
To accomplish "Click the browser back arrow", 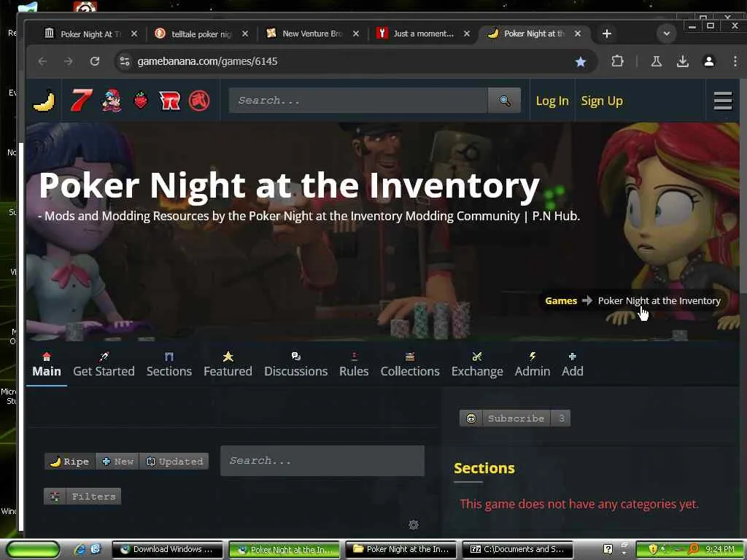I will pos(42,61).
